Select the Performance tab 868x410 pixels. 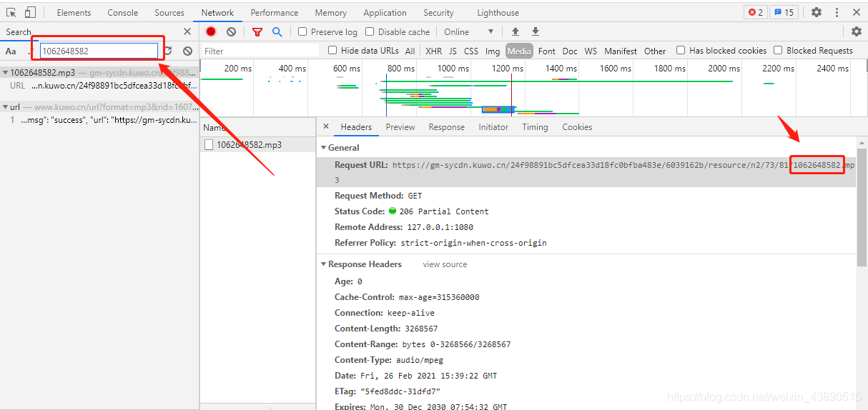point(275,12)
